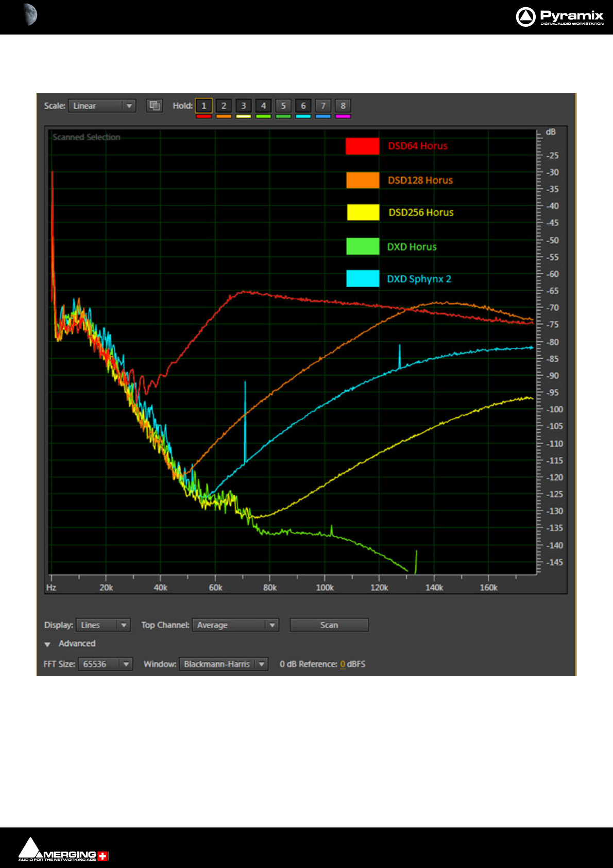The height and width of the screenshot is (868, 613).
Task: Toggle Hold slot 5
Action: (283, 106)
